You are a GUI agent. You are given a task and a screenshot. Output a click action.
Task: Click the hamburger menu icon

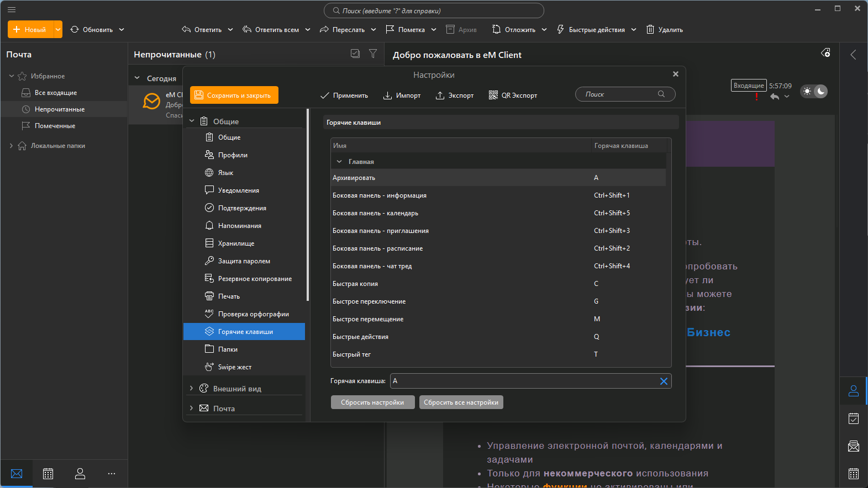12,9
